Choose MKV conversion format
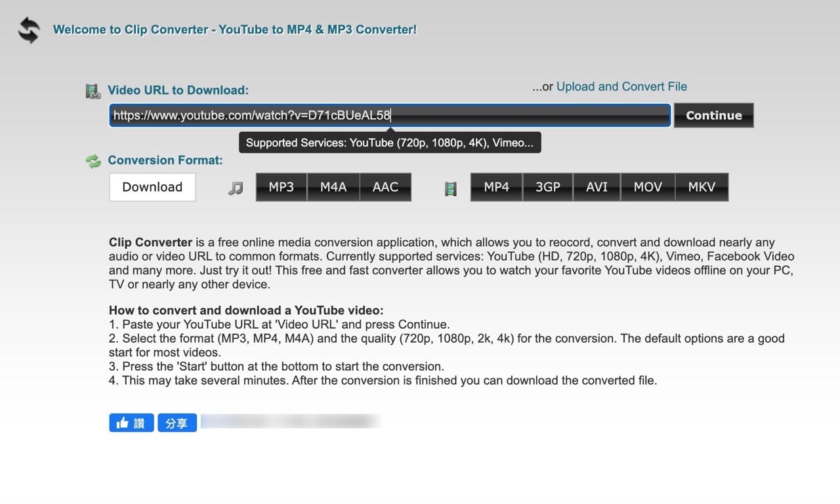This screenshot has height=504, width=840. coord(702,187)
